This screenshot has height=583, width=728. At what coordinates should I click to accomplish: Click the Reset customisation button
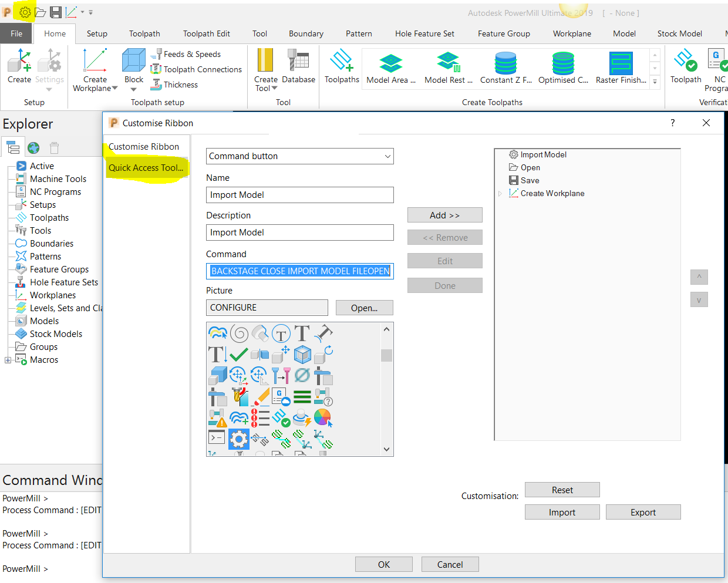click(562, 490)
